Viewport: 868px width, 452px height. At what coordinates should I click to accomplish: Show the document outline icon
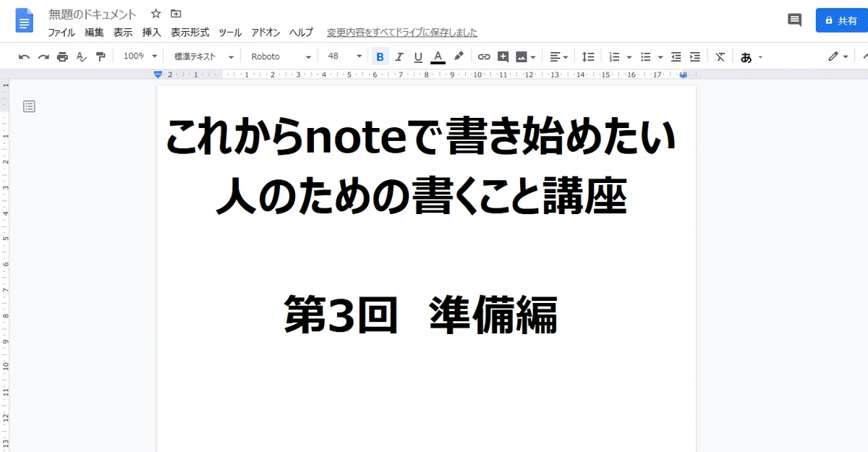tap(29, 106)
